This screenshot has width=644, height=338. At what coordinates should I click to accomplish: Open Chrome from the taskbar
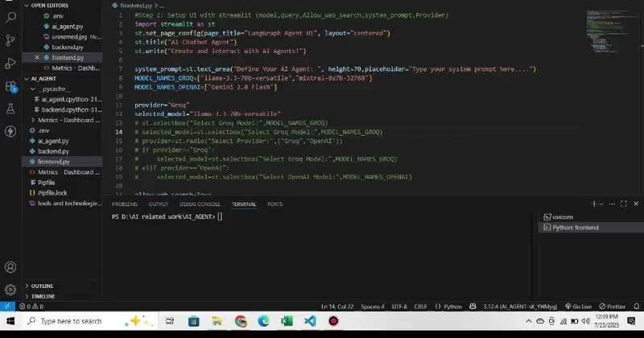[x=241, y=321]
